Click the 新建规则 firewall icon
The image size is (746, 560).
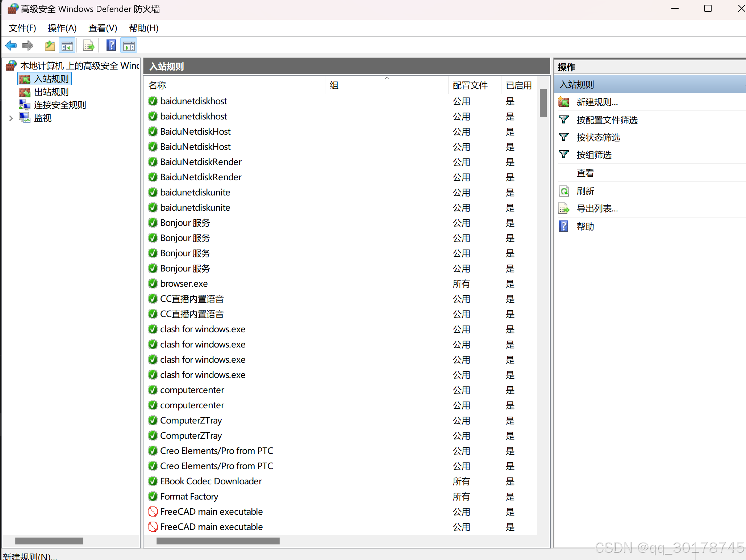click(564, 102)
